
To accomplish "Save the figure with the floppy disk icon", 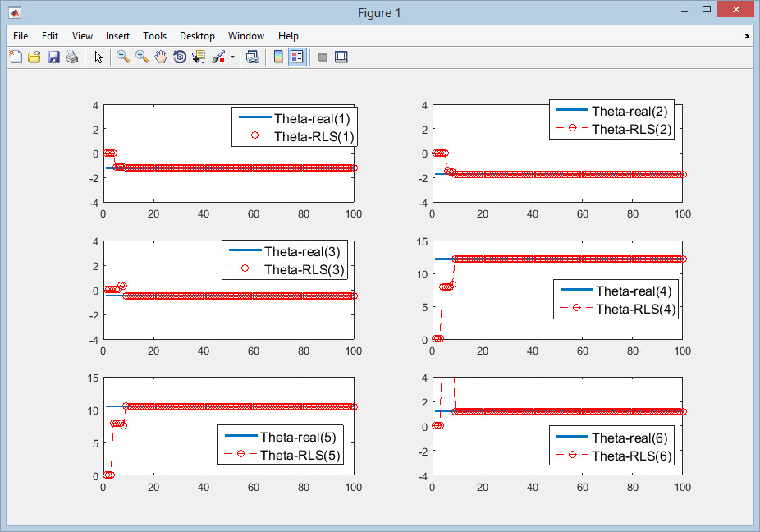I will tap(53, 57).
